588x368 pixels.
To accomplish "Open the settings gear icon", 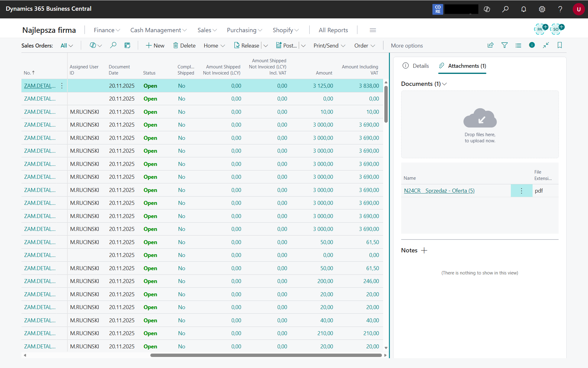I will (x=542, y=9).
